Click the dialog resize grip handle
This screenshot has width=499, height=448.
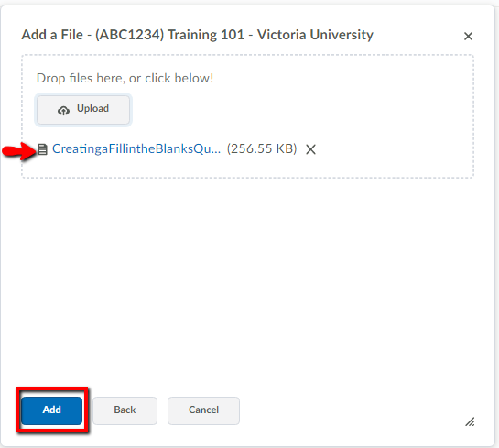pos(470,421)
